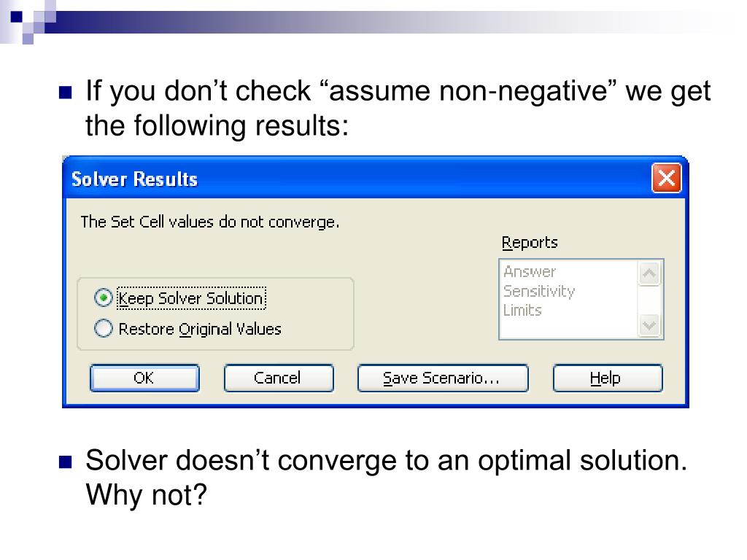Image resolution: width=747 pixels, height=560 pixels.
Task: Click the Reports list up arrow
Action: tap(649, 273)
